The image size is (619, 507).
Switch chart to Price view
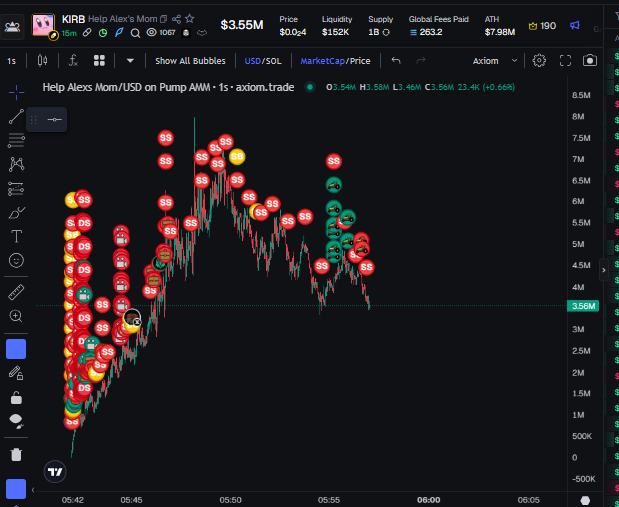click(x=360, y=61)
